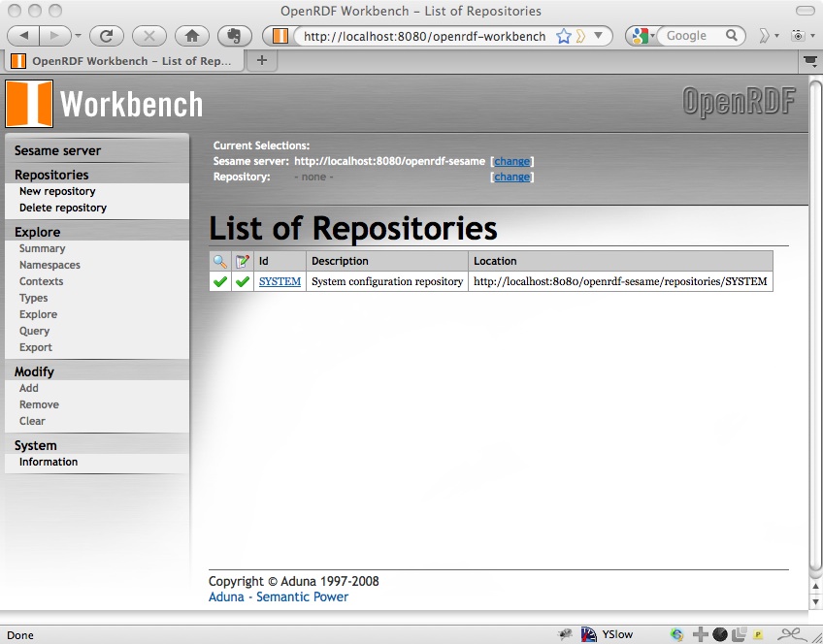Click the overlapping squares status bar icon
Viewport: 823px width, 644px height.
click(739, 634)
